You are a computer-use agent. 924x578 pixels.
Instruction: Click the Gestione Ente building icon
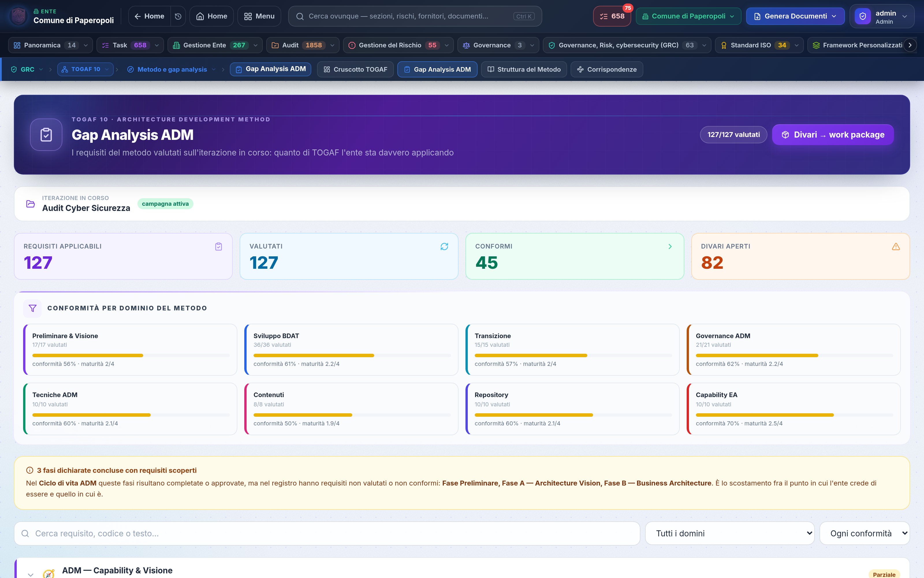[x=176, y=45]
